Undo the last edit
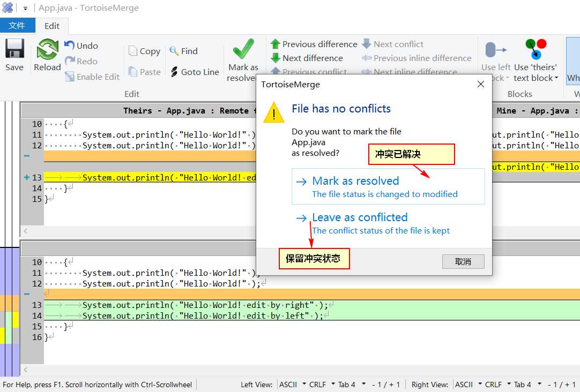Image resolution: width=580 pixels, height=392 pixels. (x=81, y=46)
